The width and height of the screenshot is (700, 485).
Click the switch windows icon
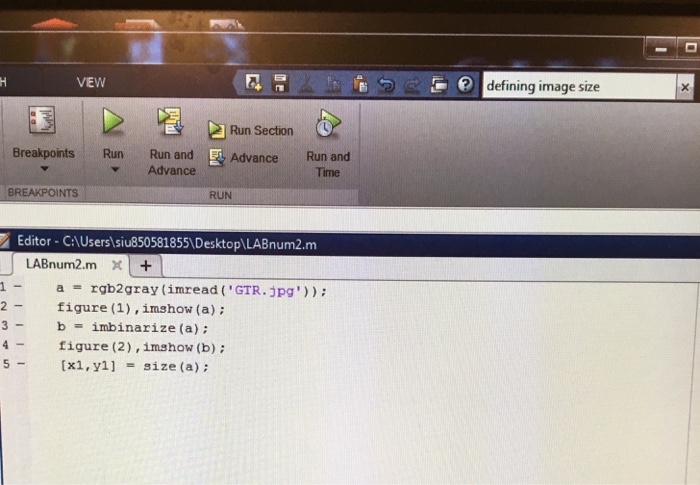pyautogui.click(x=439, y=84)
